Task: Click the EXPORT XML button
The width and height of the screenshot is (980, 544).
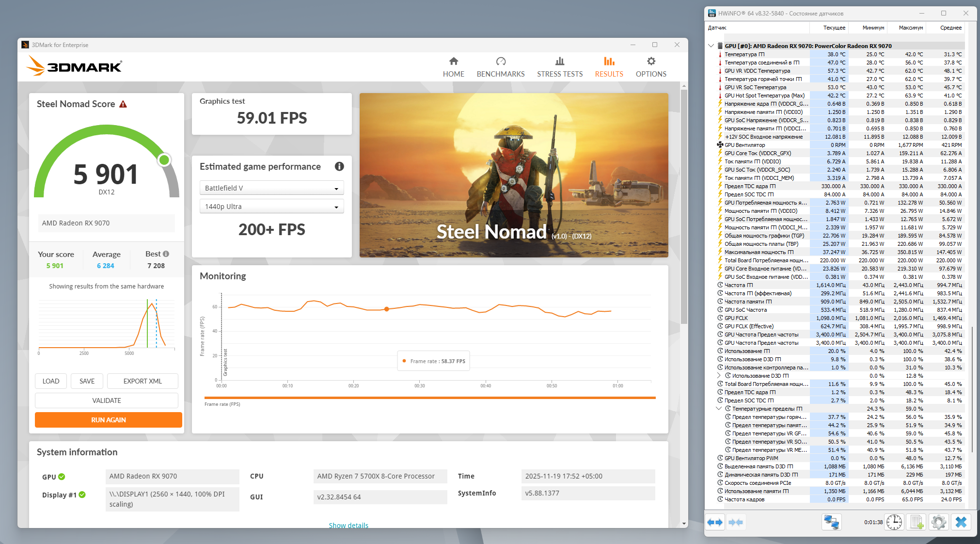Action: (142, 381)
